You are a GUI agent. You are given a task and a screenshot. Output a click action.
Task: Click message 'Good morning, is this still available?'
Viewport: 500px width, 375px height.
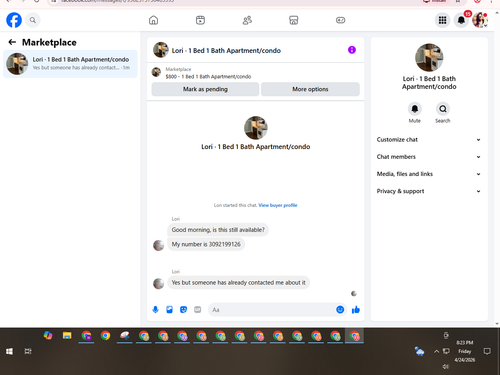coord(218,230)
